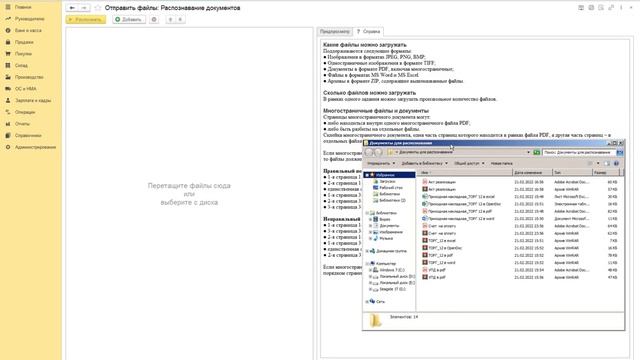Open Зарплата и кадры section
The image size is (640, 360).
[33, 100]
